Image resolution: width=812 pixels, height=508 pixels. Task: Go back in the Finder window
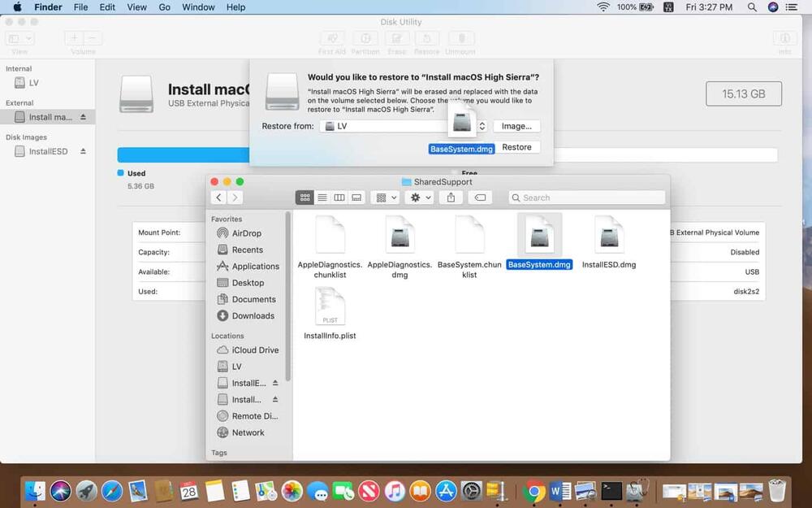[218, 198]
